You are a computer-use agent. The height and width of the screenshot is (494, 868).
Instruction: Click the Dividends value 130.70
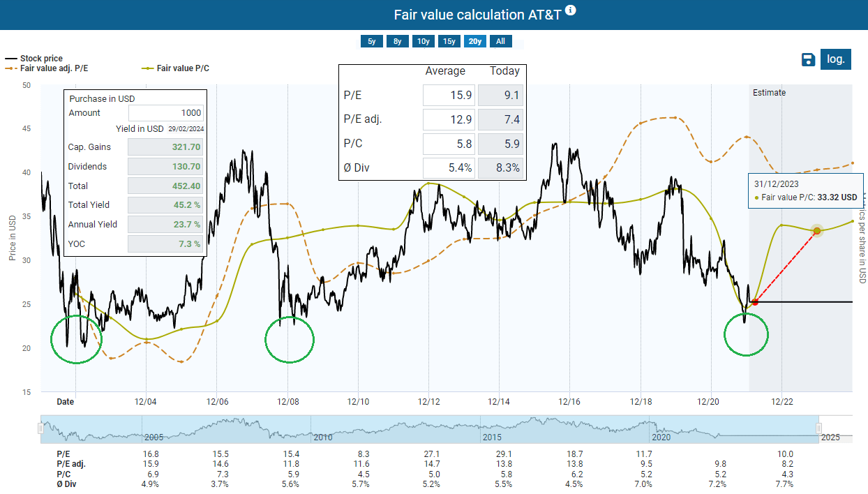(x=166, y=167)
